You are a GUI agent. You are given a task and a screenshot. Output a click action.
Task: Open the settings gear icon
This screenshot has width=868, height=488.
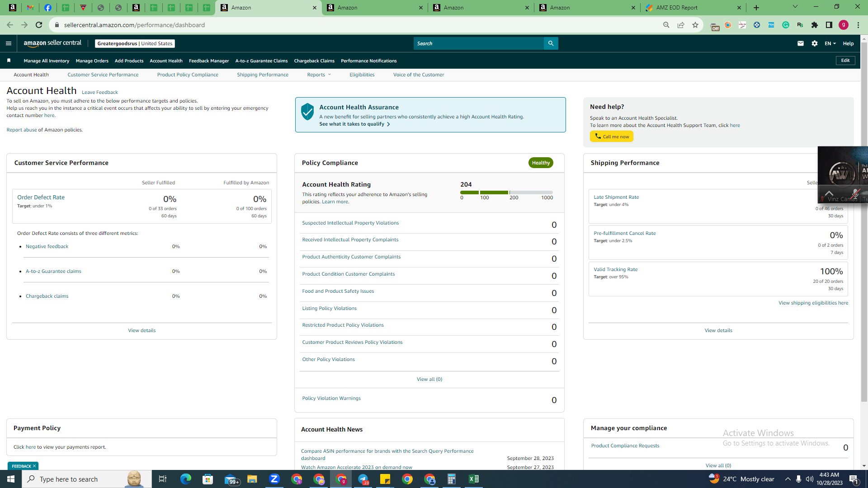point(815,43)
